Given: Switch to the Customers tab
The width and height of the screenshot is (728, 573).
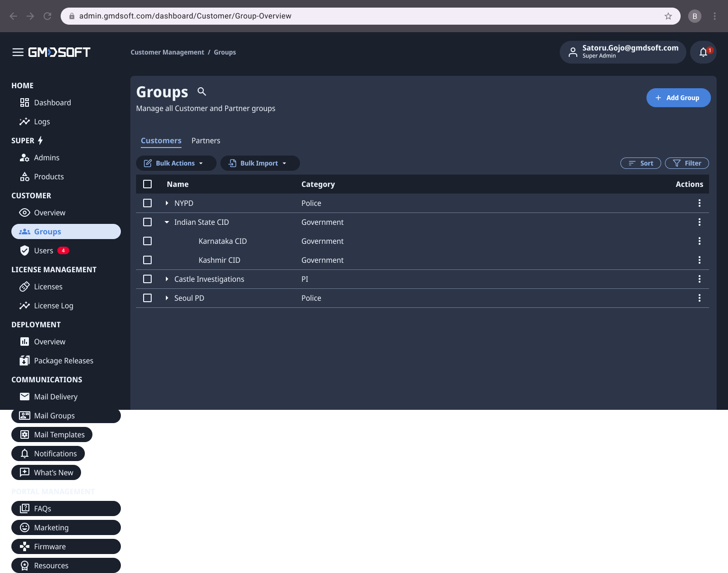Looking at the screenshot, I should tap(161, 140).
